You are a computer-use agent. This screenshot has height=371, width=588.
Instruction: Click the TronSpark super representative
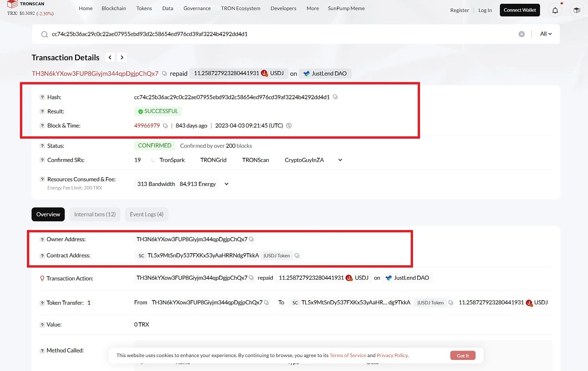click(172, 160)
